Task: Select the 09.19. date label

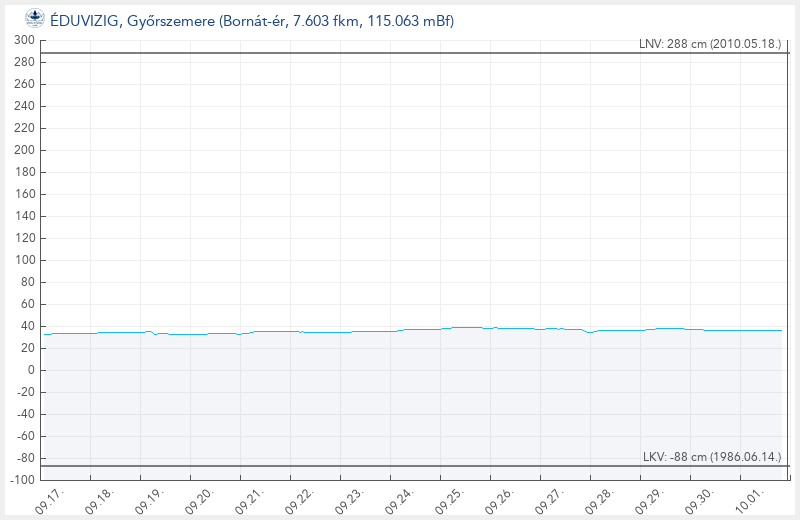Action: (150, 500)
